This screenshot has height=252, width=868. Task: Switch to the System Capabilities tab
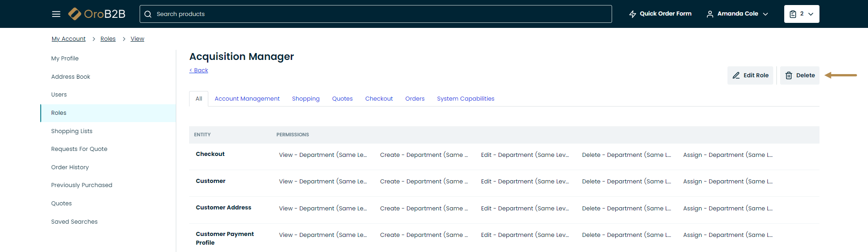tap(465, 99)
